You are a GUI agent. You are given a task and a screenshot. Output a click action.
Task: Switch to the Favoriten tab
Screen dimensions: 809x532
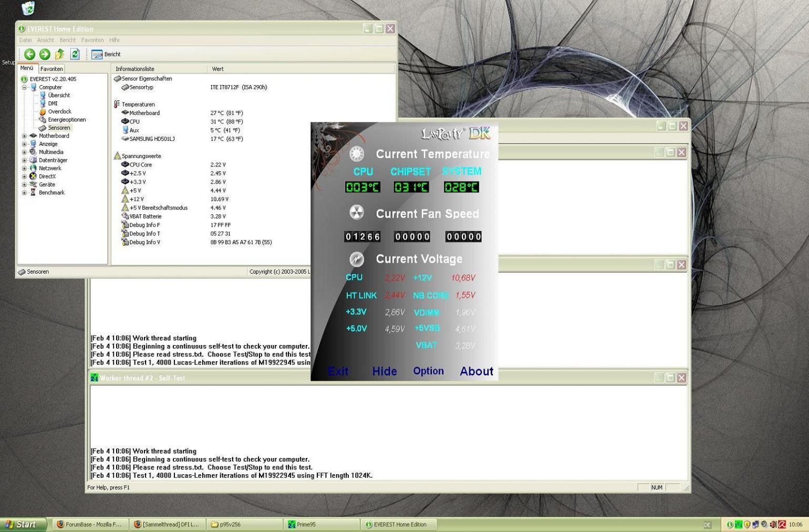pos(51,69)
